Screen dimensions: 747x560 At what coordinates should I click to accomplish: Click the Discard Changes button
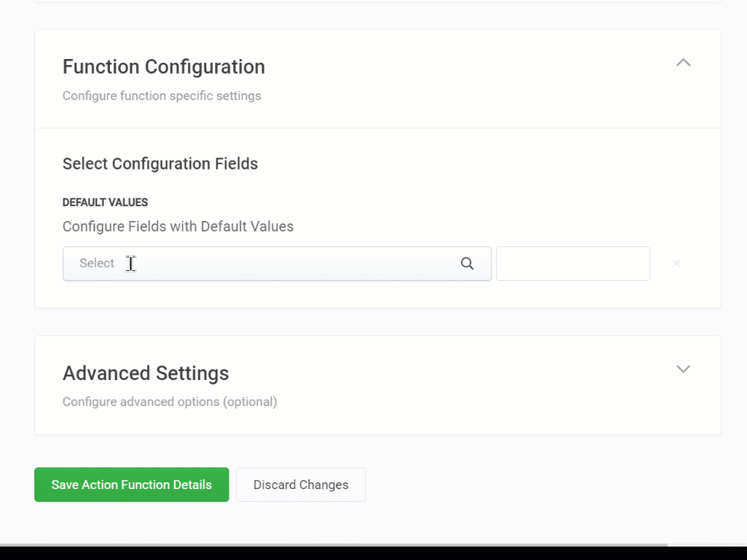click(x=300, y=485)
